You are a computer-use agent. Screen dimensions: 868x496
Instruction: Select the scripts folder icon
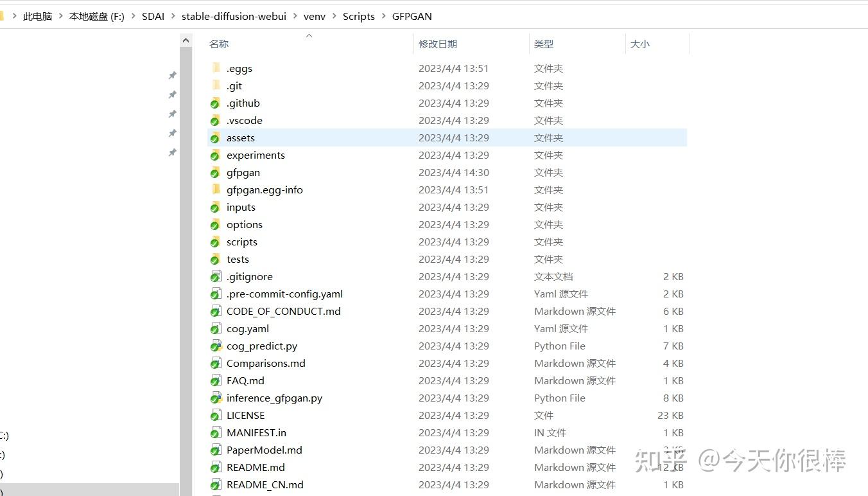[x=216, y=242]
